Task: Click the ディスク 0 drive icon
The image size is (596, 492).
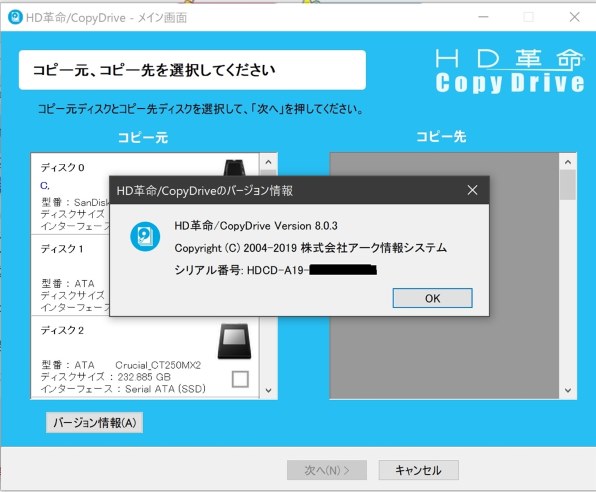Action: (x=235, y=168)
